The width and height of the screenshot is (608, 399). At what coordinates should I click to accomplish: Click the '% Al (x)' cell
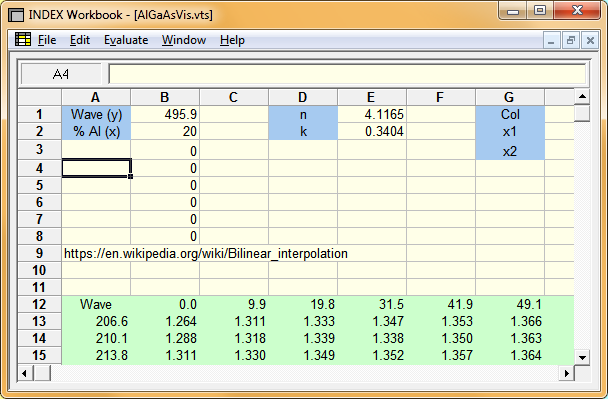[x=96, y=131]
